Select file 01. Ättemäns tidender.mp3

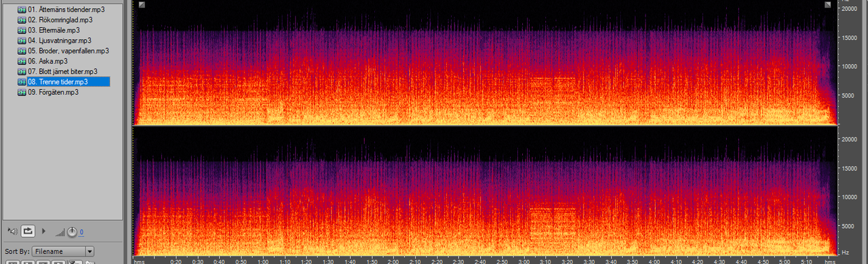(66, 9)
